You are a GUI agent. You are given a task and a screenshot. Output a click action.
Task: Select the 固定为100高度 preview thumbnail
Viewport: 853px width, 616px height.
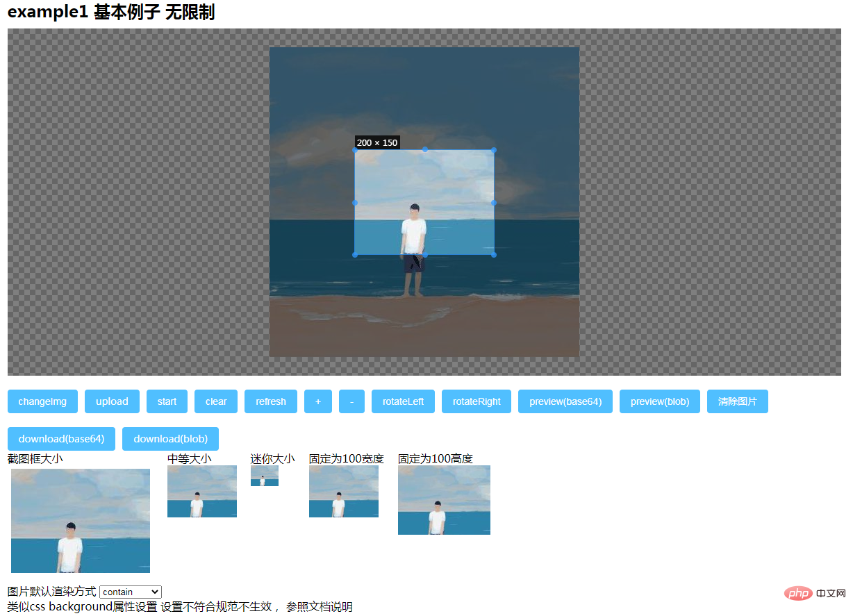pyautogui.click(x=444, y=500)
